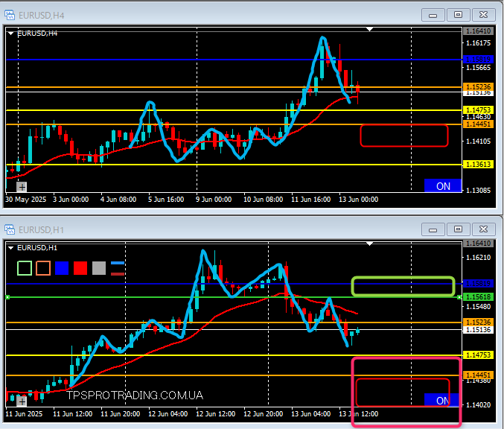Click the green 1.15618 price label in H1 chart
This screenshot has height=429, width=504.
[x=478, y=297]
